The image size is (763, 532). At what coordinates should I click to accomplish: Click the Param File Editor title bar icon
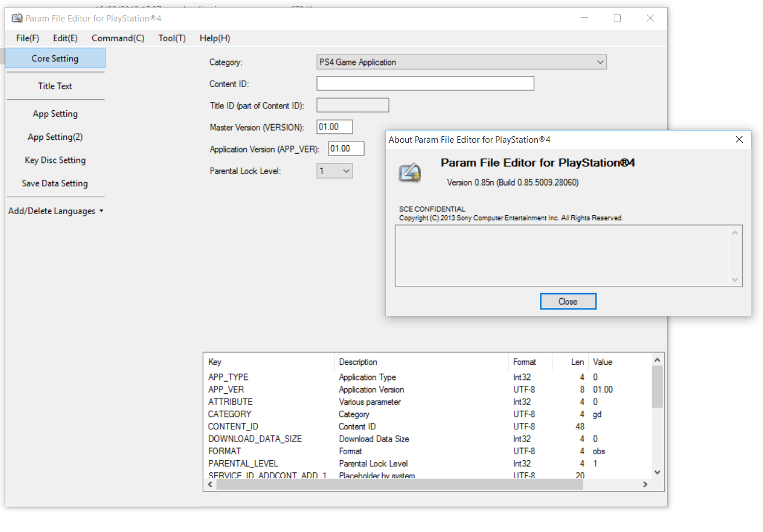(x=17, y=18)
